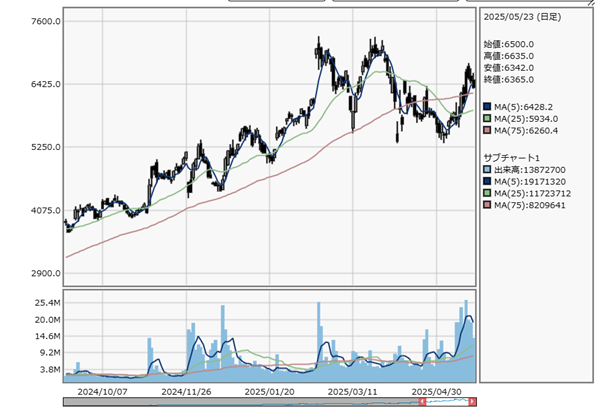Click the MA(5):19171320 legend label
602x415 pixels.
[530, 182]
